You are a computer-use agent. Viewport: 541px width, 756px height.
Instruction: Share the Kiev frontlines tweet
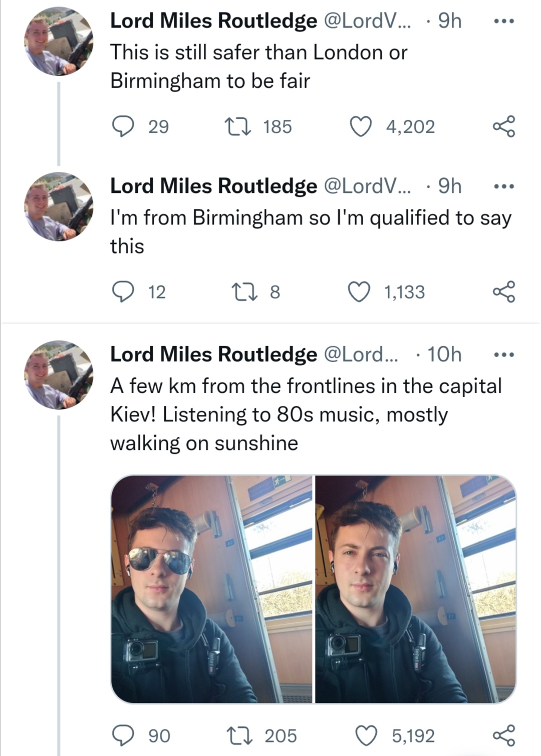tap(503, 735)
